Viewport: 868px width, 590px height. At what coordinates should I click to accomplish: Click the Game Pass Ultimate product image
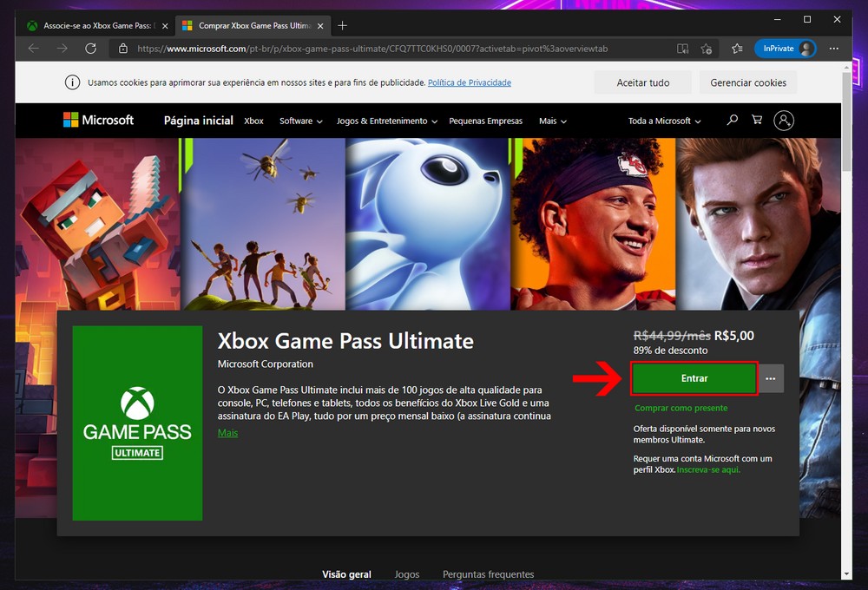(137, 423)
